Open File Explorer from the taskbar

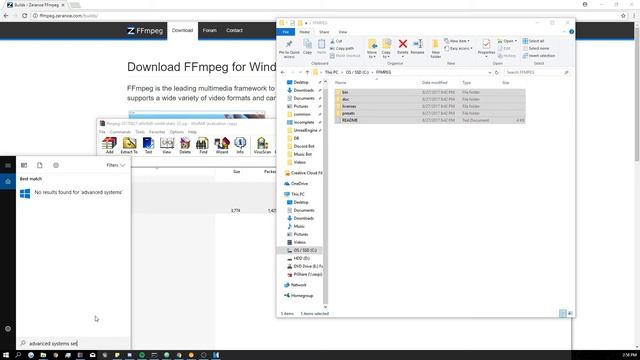pyautogui.click(x=43, y=355)
